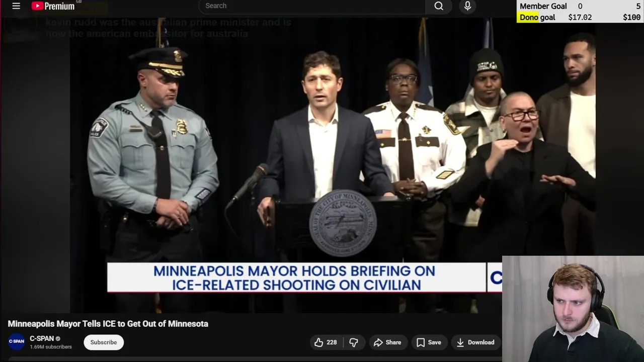Click the C-SPAN verified badge
This screenshot has height=362, width=644.
coord(58,339)
